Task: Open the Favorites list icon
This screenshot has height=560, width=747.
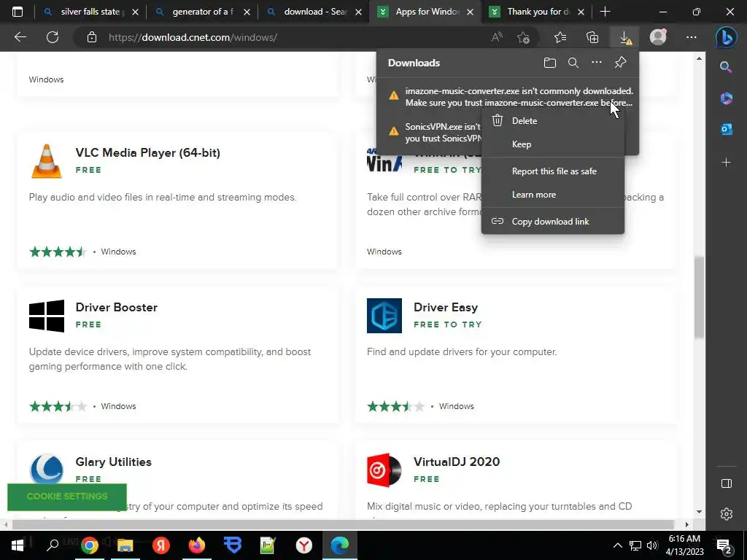Action: 560,37
